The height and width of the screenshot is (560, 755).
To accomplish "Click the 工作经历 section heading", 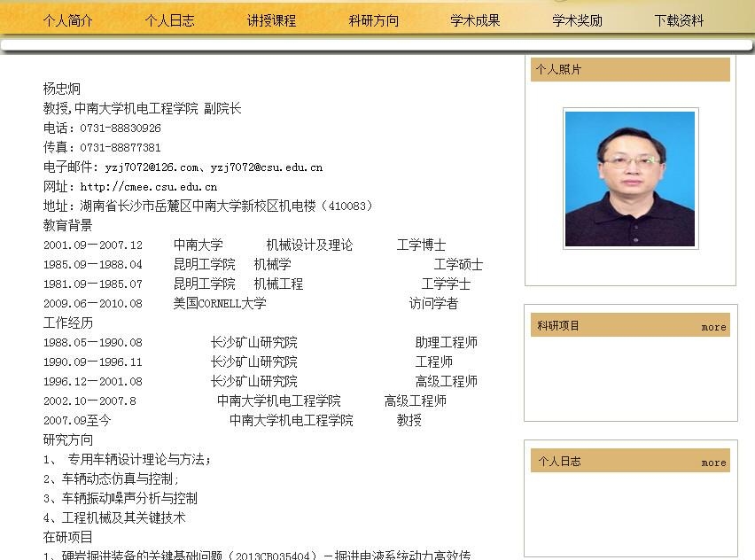I will click(x=67, y=323).
